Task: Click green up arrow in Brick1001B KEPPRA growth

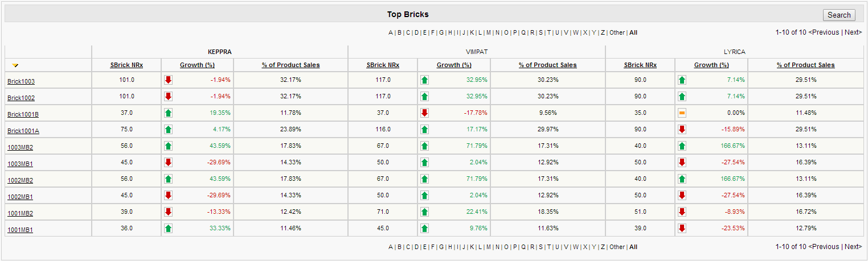Action: (x=168, y=113)
